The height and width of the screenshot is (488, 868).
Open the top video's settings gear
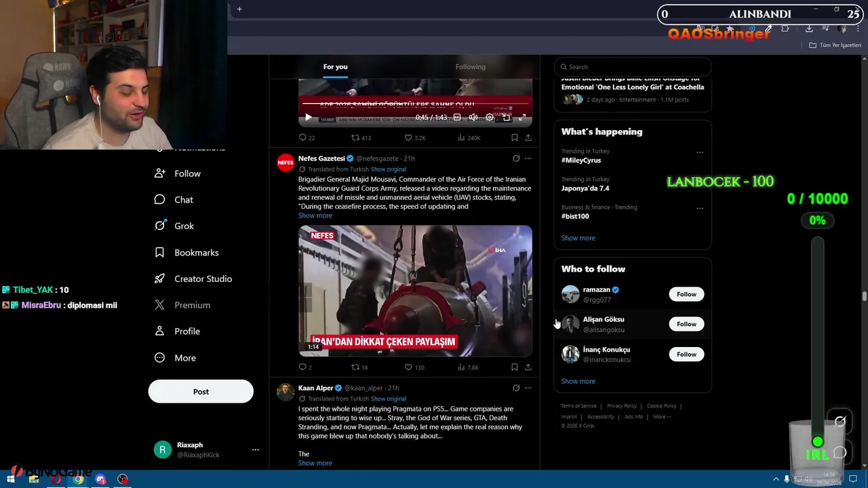[490, 117]
